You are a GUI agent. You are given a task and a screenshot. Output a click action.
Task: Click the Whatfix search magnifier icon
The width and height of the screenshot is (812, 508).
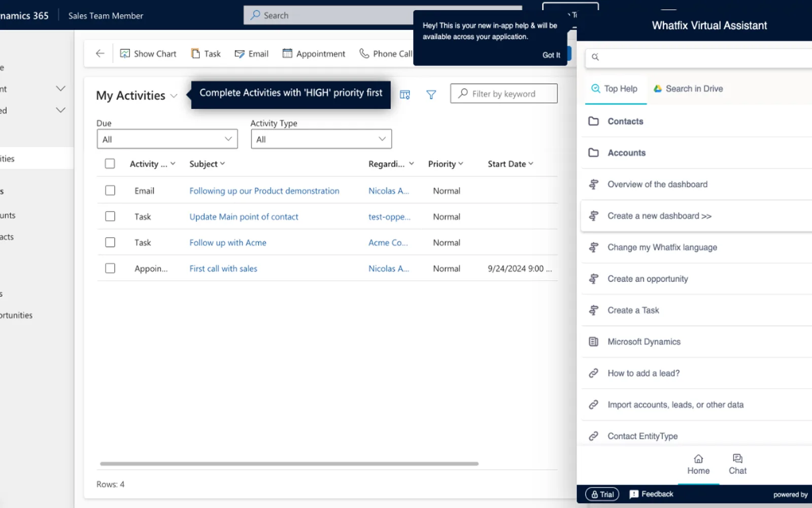pyautogui.click(x=595, y=57)
